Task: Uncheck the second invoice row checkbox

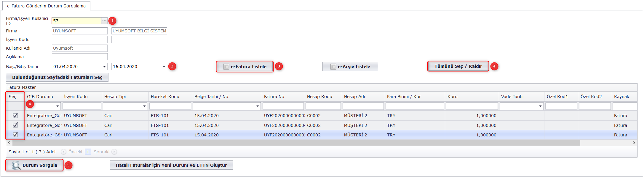Action: tap(15, 125)
